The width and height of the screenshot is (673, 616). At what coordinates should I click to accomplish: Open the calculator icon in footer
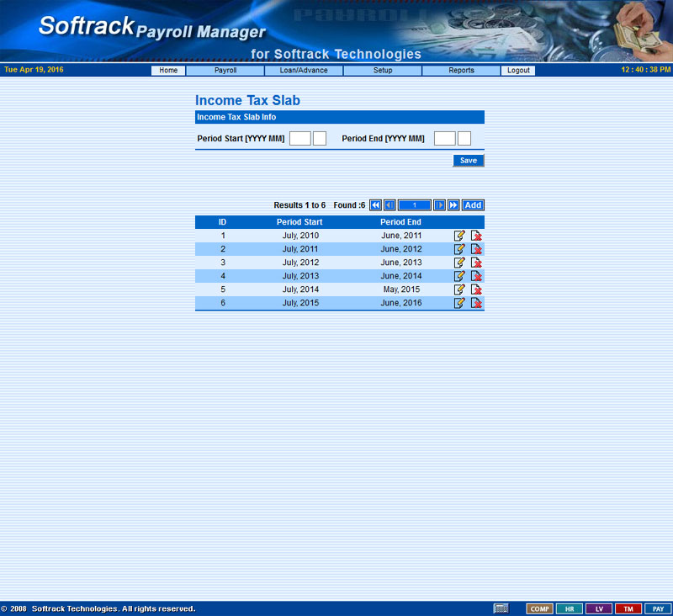pos(501,608)
